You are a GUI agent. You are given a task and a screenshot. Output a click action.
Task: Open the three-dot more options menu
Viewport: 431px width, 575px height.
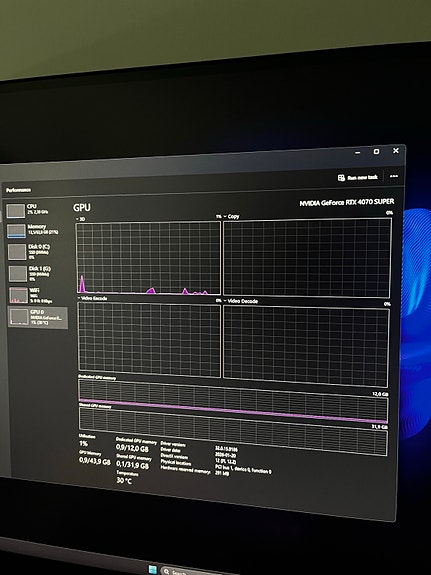pos(394,176)
